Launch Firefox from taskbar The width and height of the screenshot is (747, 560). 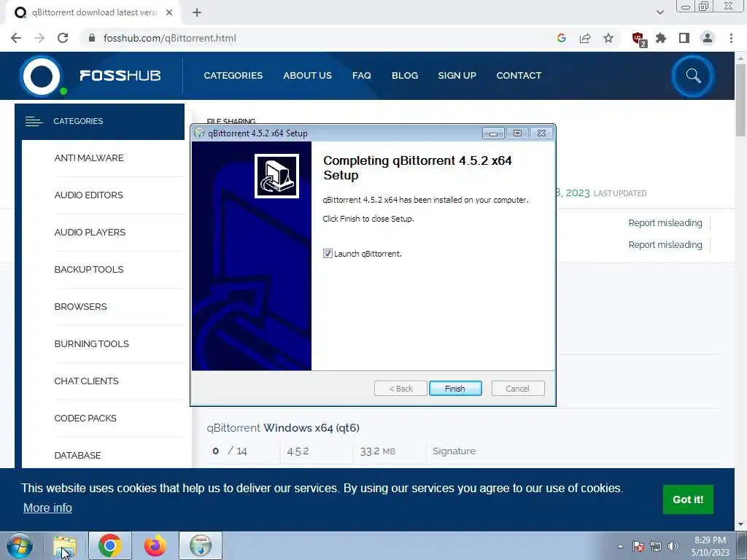(155, 545)
